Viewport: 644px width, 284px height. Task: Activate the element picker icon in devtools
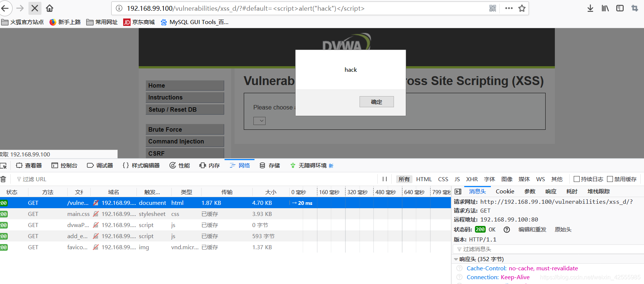click(4, 165)
